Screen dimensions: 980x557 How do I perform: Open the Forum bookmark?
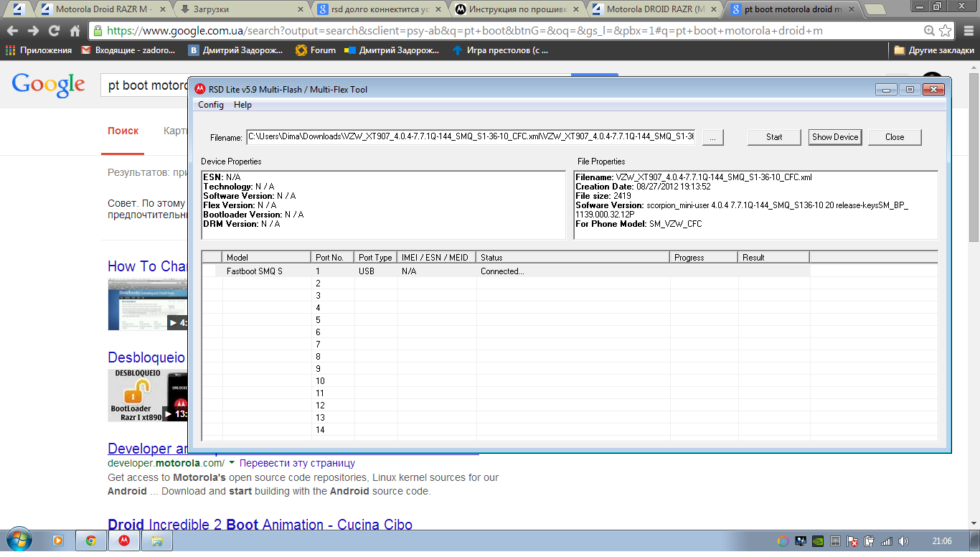tap(316, 50)
